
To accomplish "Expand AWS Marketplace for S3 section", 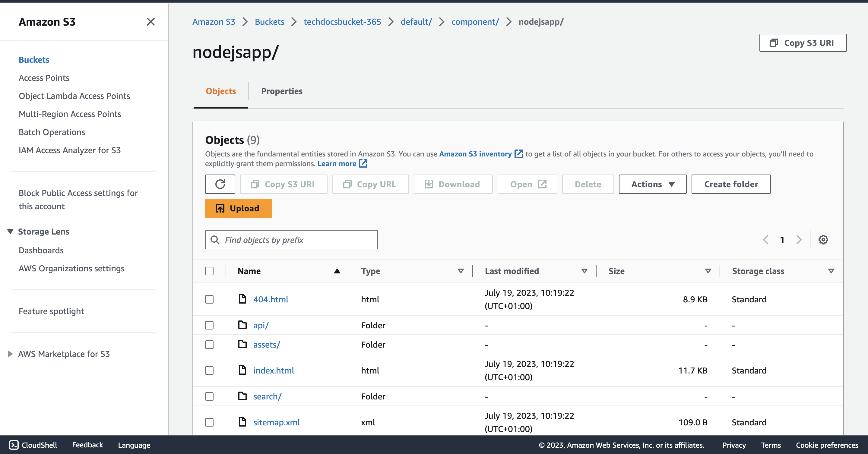I will coord(10,354).
